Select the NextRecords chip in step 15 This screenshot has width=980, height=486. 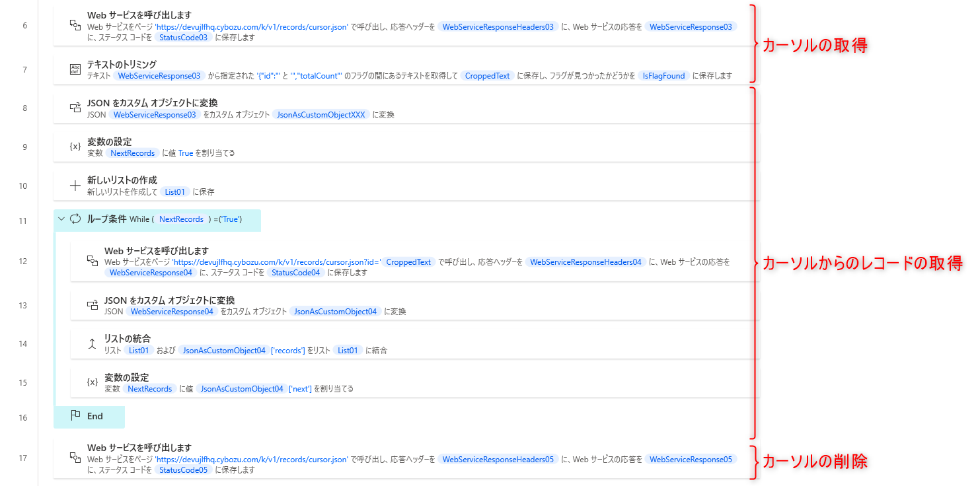click(150, 389)
